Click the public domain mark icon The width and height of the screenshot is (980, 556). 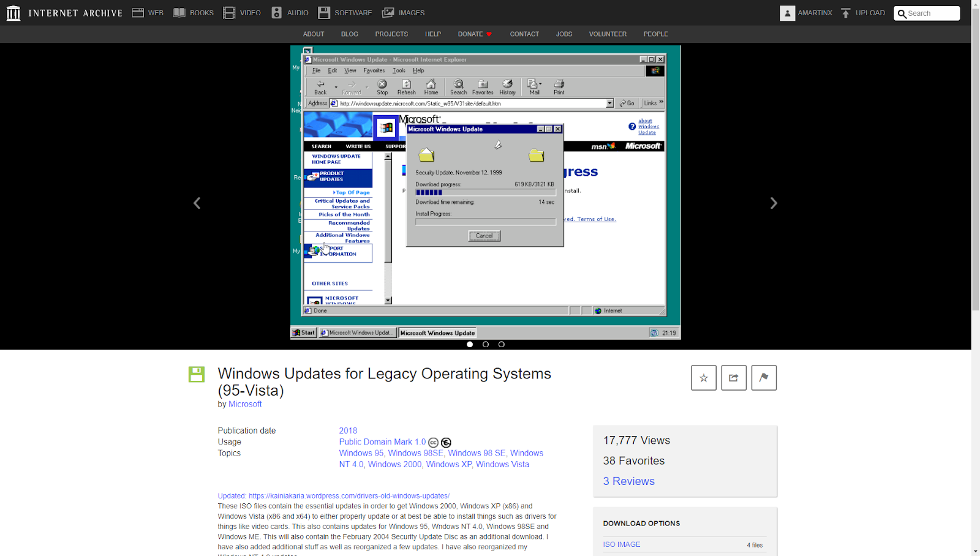point(446,443)
